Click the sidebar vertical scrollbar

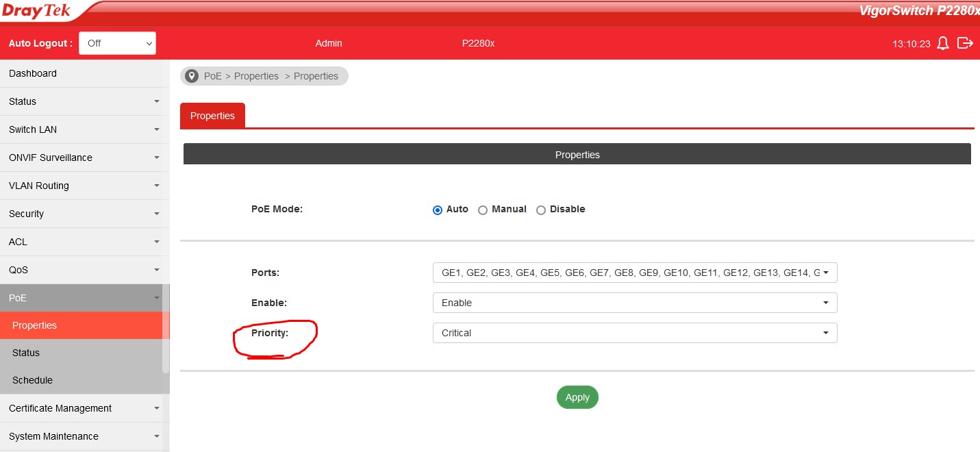point(166,342)
